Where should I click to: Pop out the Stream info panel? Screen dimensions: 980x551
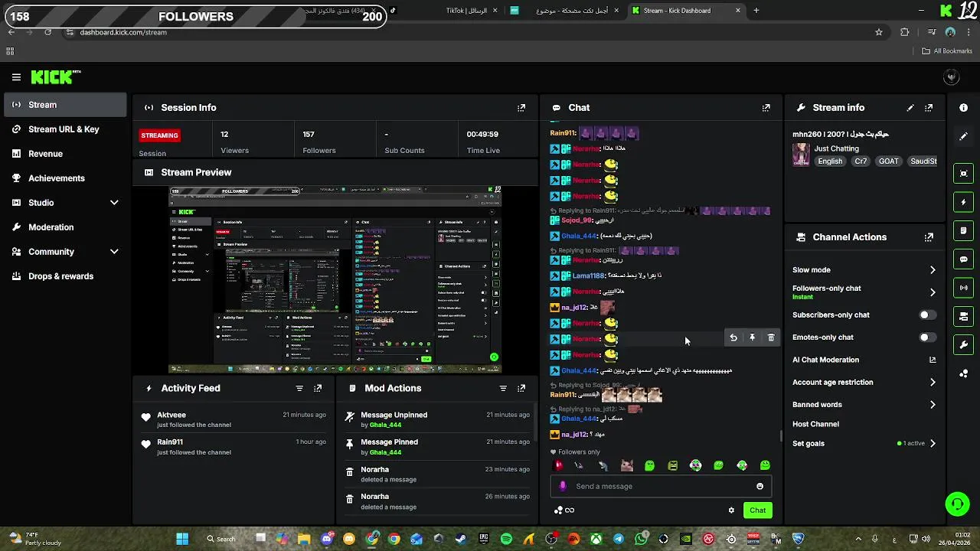coord(929,108)
